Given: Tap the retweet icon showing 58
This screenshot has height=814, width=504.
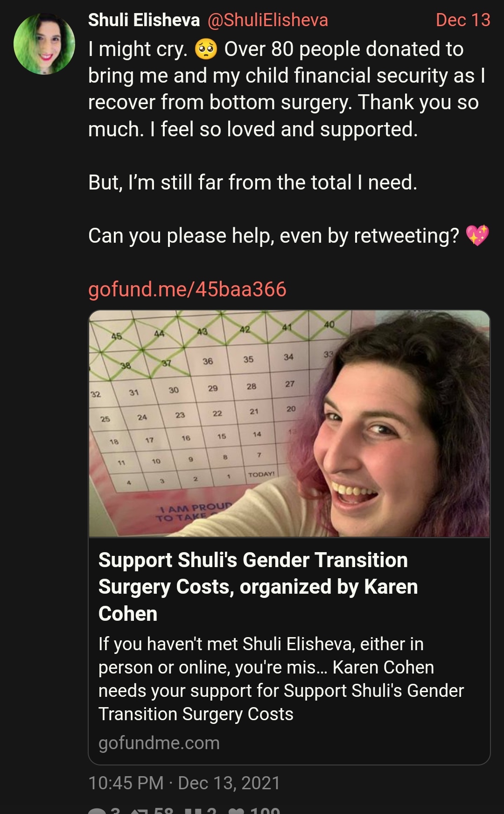Looking at the screenshot, I should tap(139, 811).
